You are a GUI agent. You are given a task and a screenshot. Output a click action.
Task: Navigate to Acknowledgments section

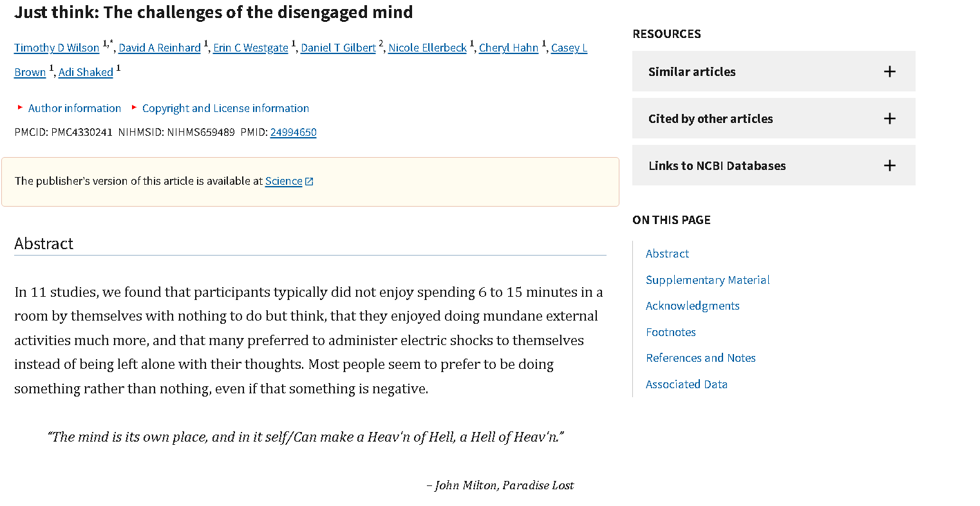coord(692,306)
